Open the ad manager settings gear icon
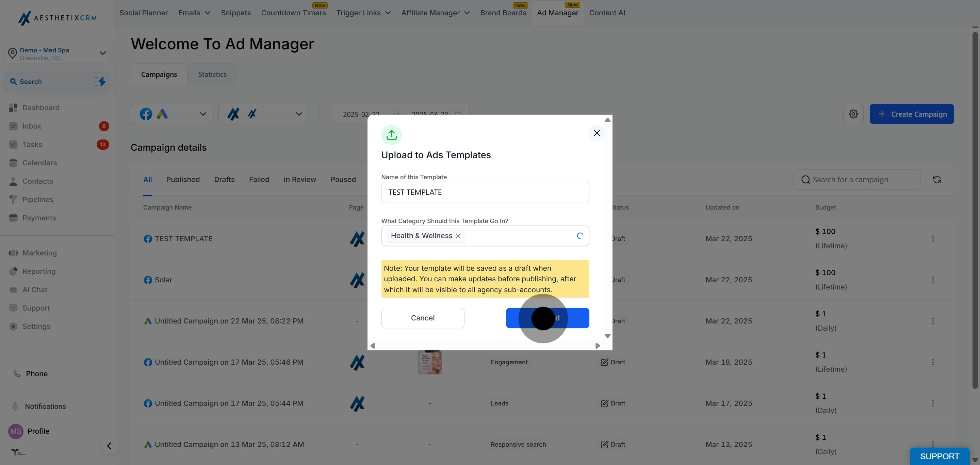The image size is (980, 465). (853, 114)
